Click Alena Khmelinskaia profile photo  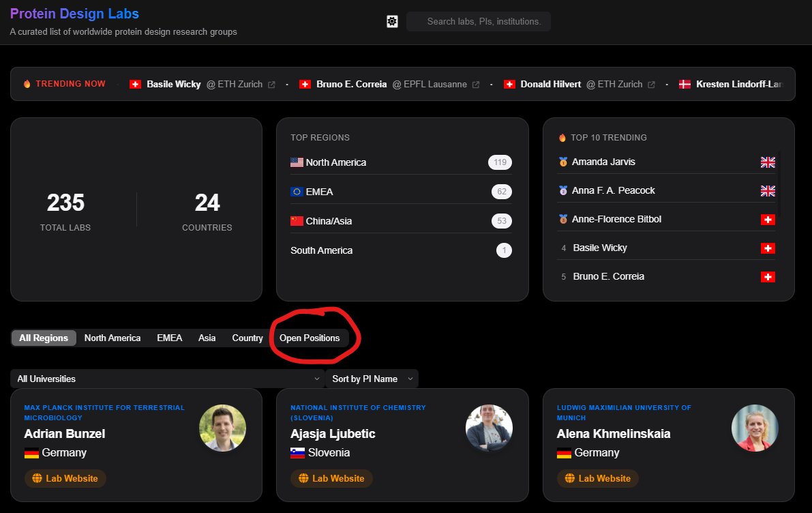755,428
